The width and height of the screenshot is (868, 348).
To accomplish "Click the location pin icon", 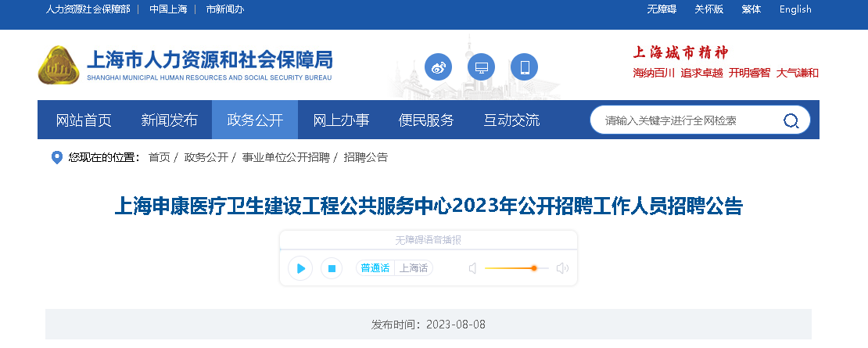I will [x=56, y=158].
